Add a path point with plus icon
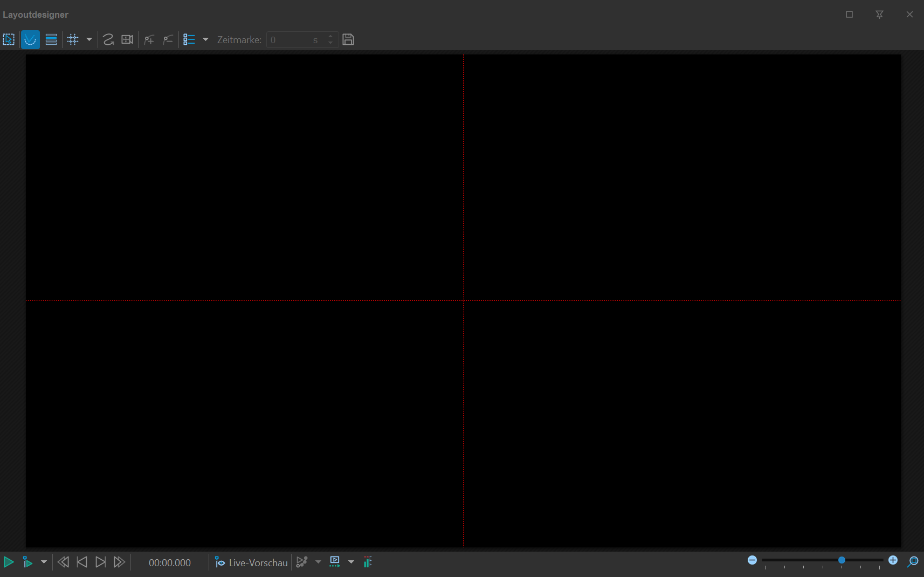Image resolution: width=924 pixels, height=577 pixels. (149, 39)
